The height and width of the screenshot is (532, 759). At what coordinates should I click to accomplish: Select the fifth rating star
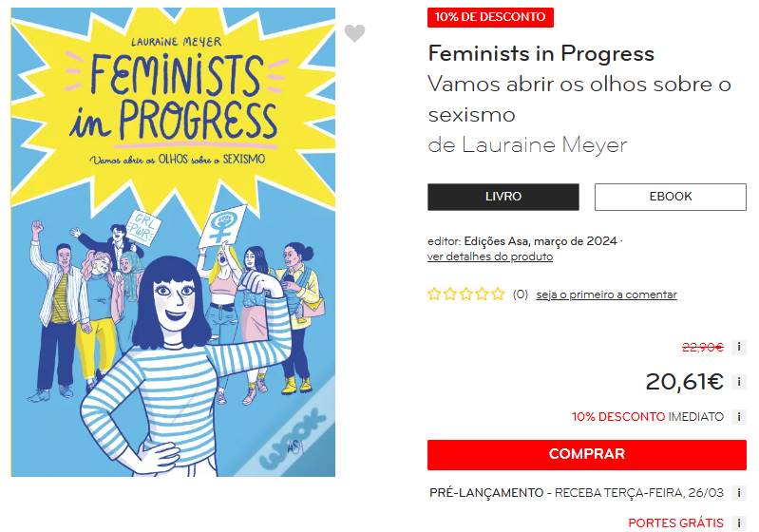pos(498,294)
